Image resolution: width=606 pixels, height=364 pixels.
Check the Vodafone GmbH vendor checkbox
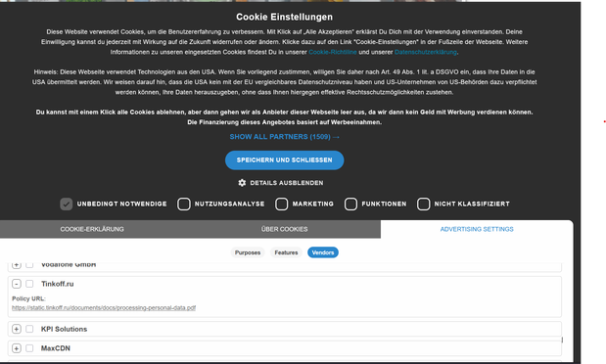(29, 265)
